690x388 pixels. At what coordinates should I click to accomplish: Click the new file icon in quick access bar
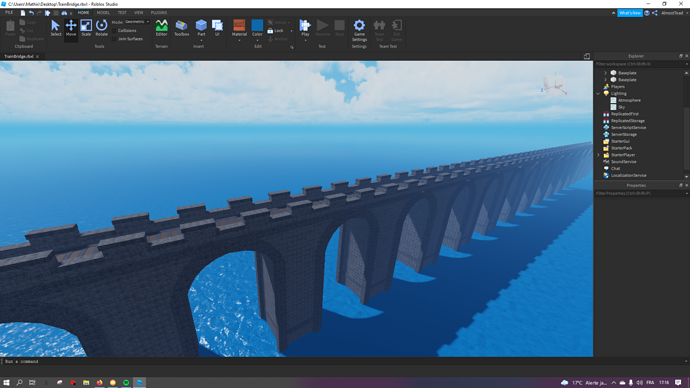(23, 13)
